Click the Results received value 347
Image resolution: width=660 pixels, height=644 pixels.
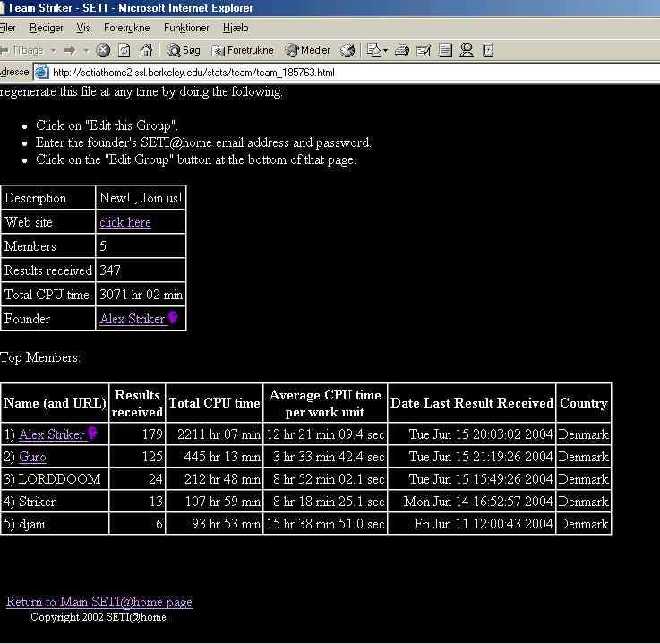point(110,270)
